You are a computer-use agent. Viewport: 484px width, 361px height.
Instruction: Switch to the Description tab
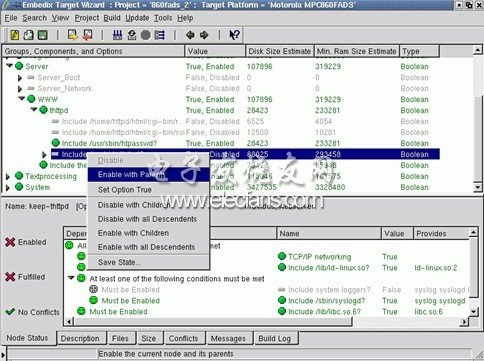pos(80,338)
